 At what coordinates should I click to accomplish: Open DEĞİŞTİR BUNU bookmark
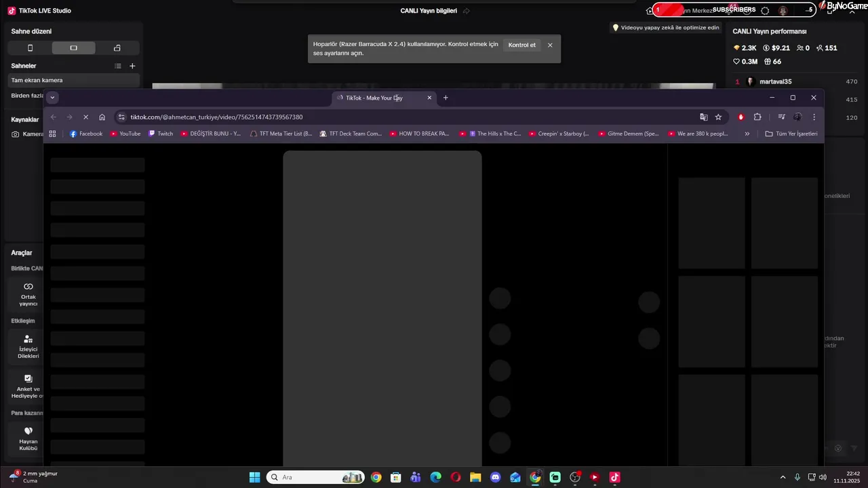(210, 134)
